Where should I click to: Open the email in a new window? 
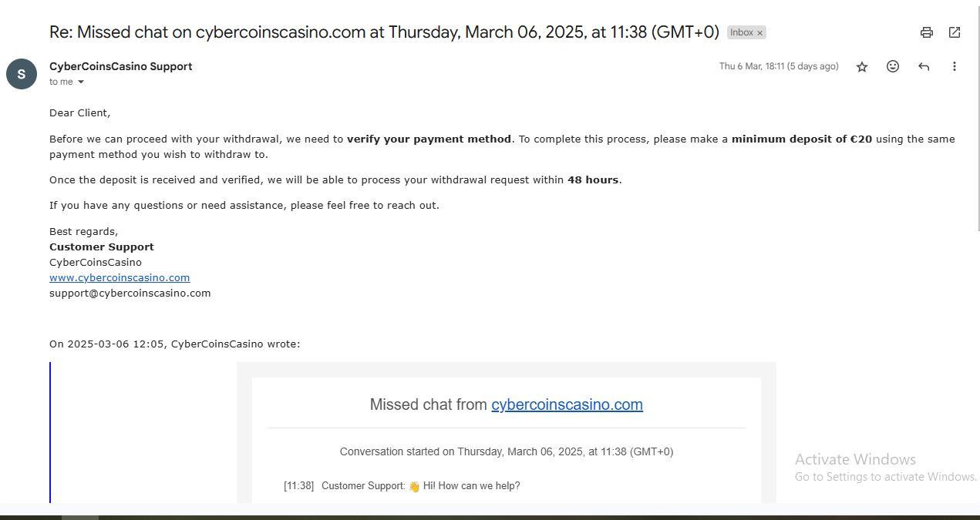[955, 32]
